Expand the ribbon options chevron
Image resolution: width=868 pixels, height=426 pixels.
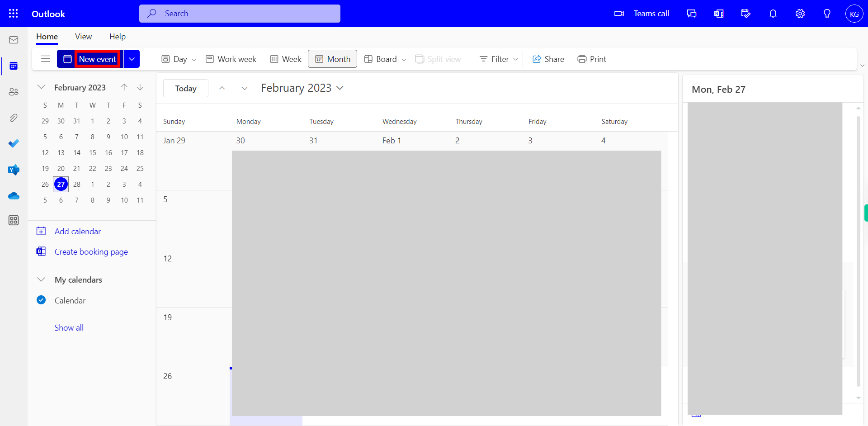pos(862,66)
